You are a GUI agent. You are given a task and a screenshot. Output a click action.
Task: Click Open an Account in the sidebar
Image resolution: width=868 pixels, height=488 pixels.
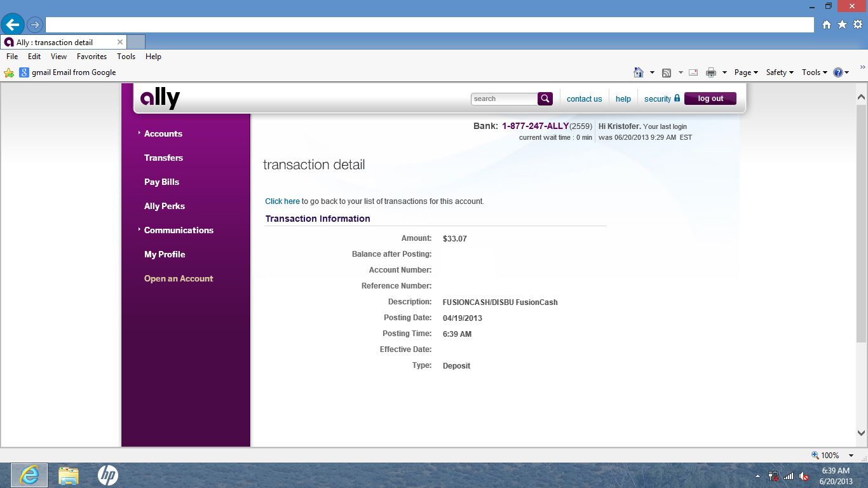(x=179, y=278)
